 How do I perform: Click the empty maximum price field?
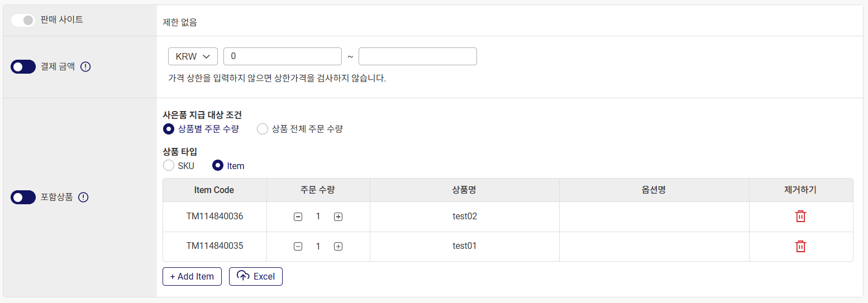coord(418,56)
